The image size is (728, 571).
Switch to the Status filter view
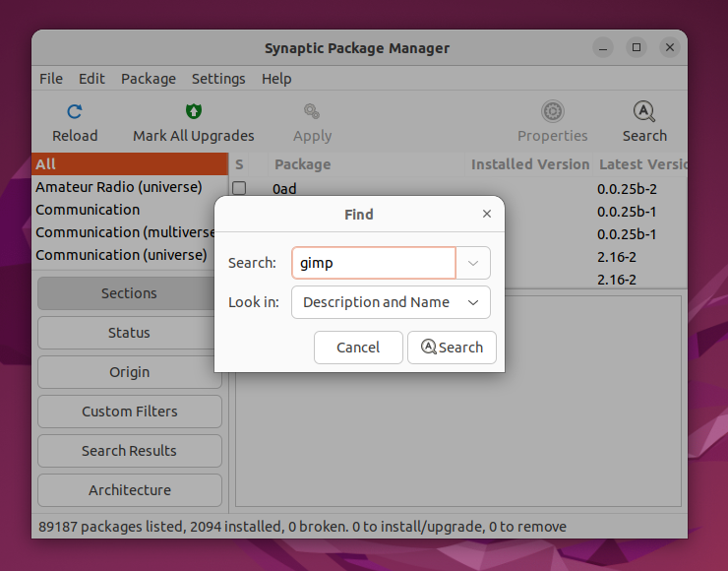pos(130,333)
